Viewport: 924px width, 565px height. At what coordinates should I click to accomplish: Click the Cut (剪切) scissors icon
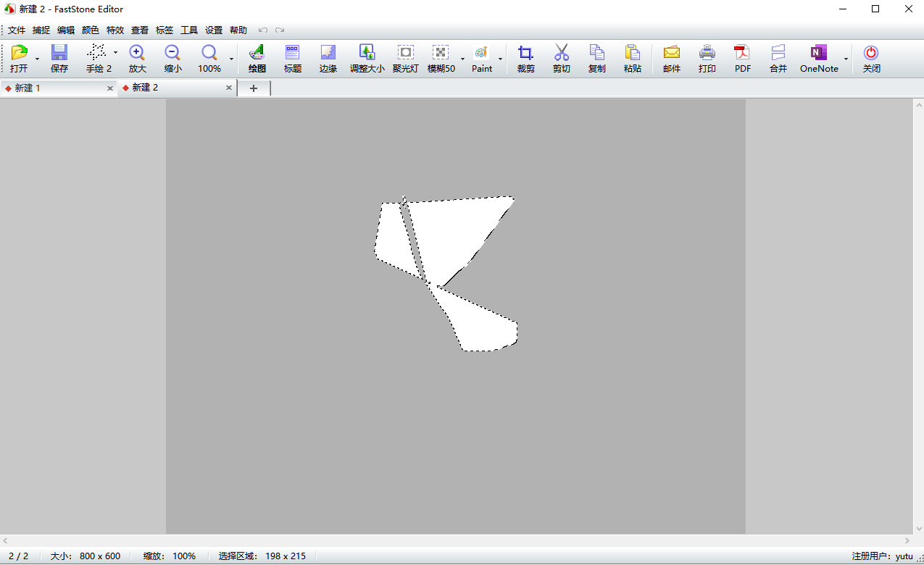point(562,54)
